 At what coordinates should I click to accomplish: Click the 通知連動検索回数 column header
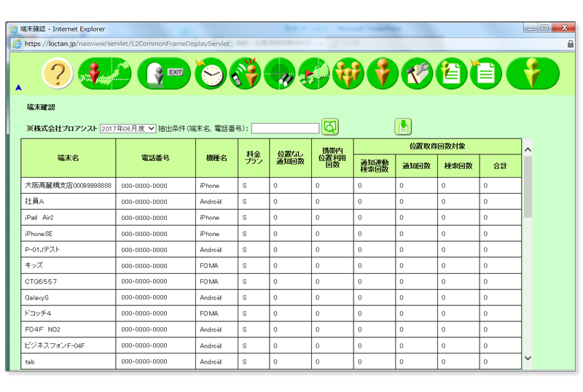pyautogui.click(x=375, y=166)
